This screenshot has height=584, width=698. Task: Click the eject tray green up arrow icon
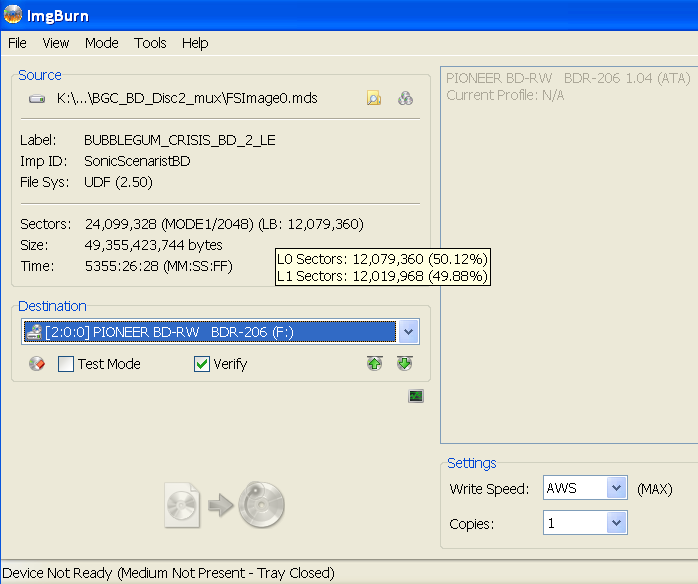pyautogui.click(x=374, y=363)
